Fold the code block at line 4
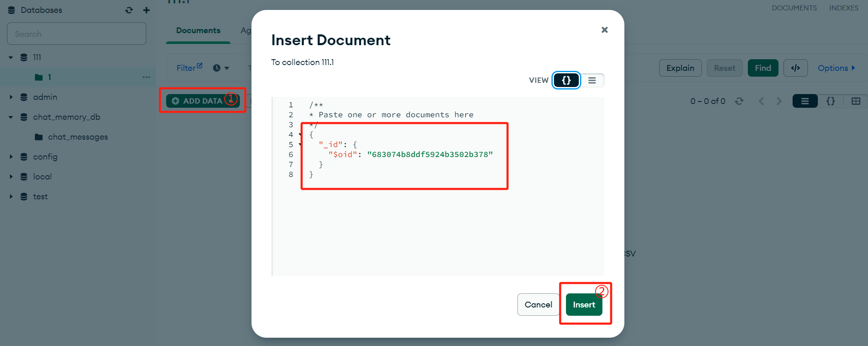This screenshot has height=346, width=868. [300, 134]
